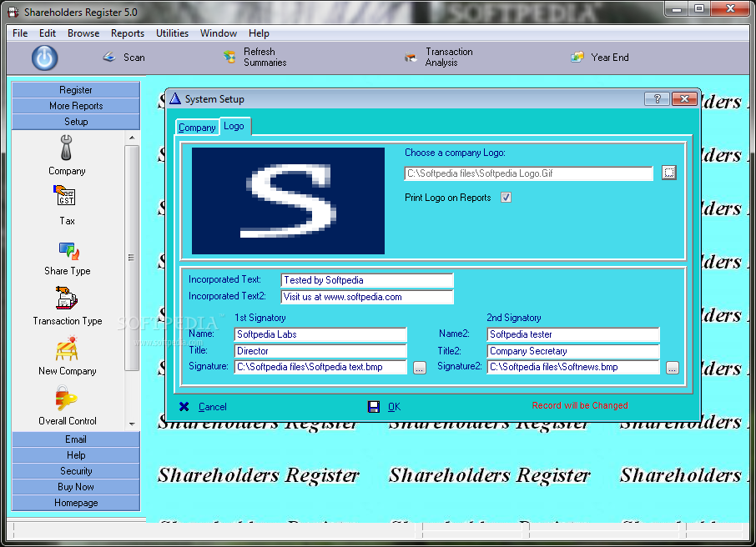Click sidebar scroll up arrow
This screenshot has width=756, height=547.
click(x=132, y=138)
